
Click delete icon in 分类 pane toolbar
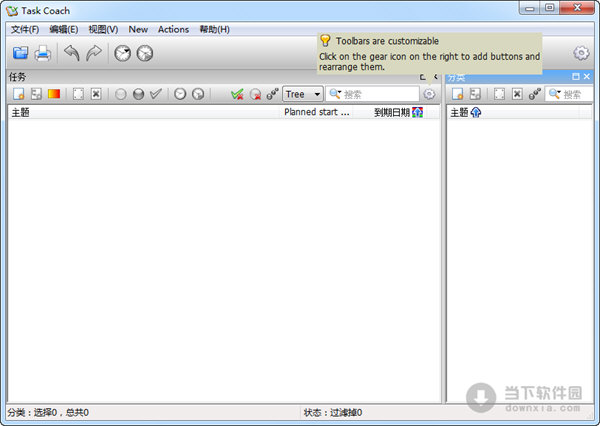pos(517,94)
